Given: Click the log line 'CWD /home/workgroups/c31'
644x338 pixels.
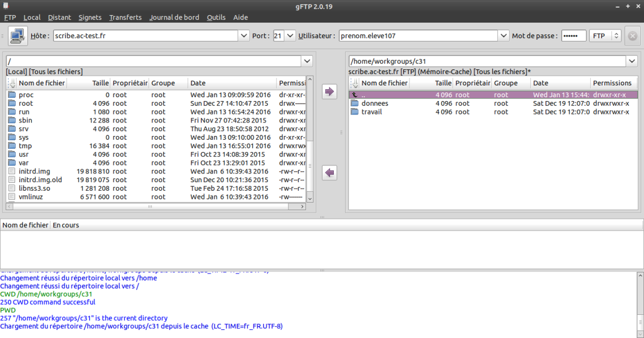Looking at the screenshot, I should pos(46,294).
